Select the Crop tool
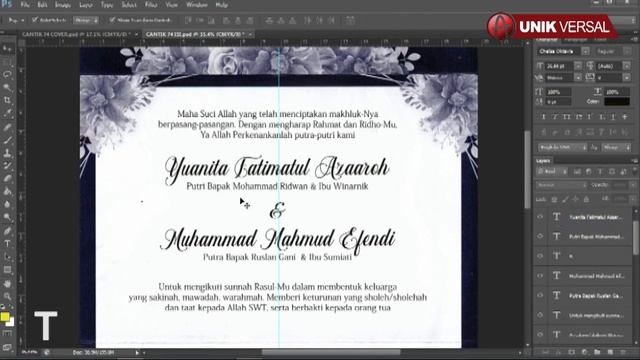This screenshot has height=360, width=640. click(7, 100)
